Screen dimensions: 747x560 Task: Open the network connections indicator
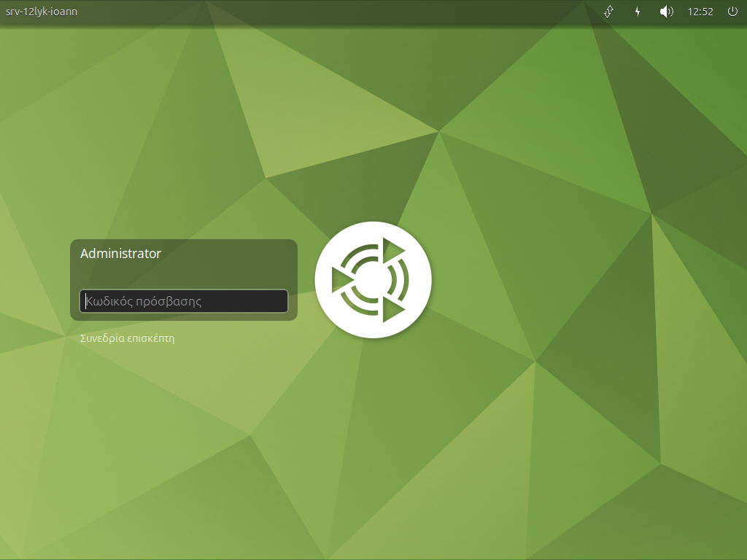[x=608, y=12]
